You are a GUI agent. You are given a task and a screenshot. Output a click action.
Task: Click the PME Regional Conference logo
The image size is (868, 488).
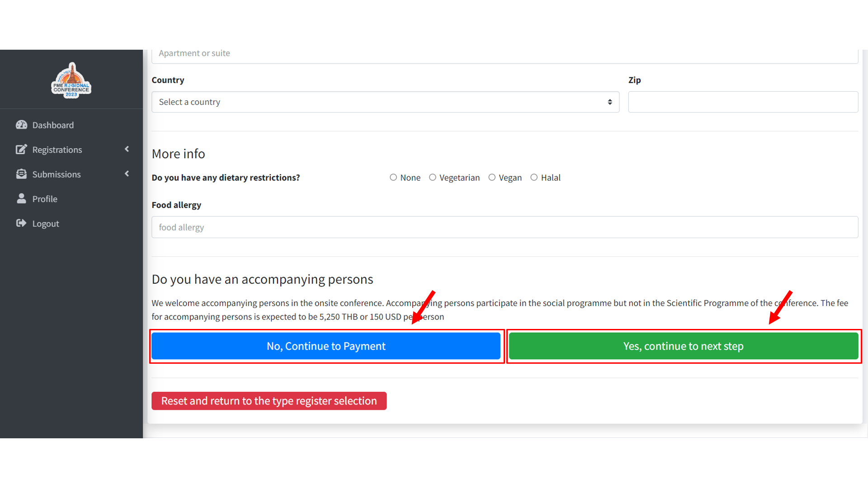(x=71, y=80)
